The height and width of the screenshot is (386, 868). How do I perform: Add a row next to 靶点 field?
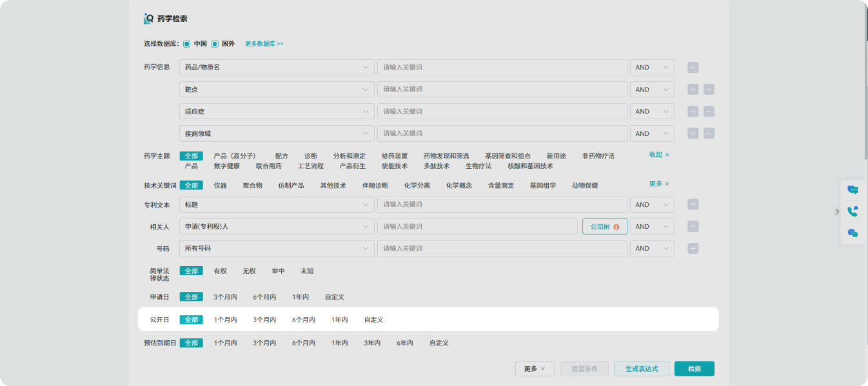coord(693,90)
